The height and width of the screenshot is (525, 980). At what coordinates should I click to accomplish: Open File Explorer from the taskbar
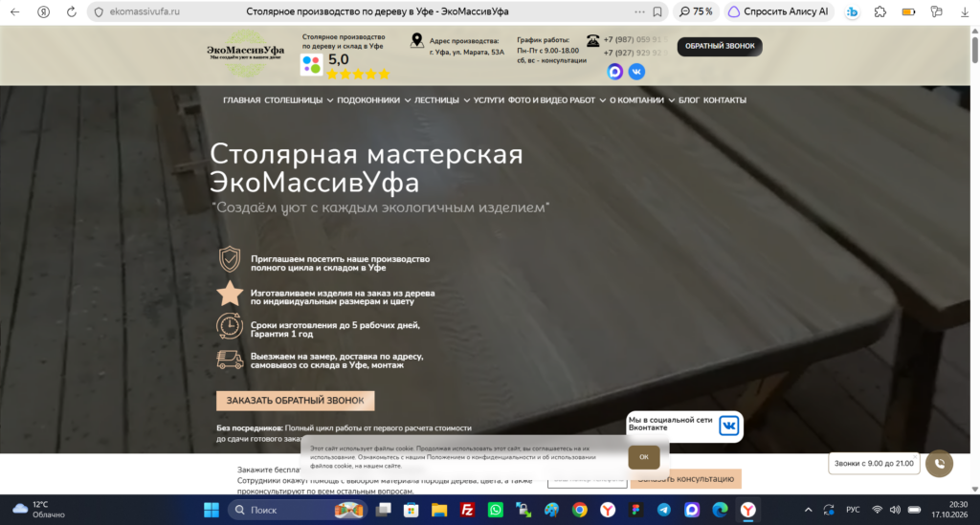(x=438, y=510)
